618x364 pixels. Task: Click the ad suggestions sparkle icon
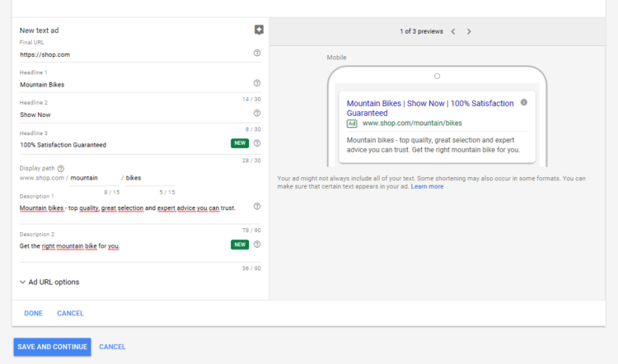(x=259, y=30)
